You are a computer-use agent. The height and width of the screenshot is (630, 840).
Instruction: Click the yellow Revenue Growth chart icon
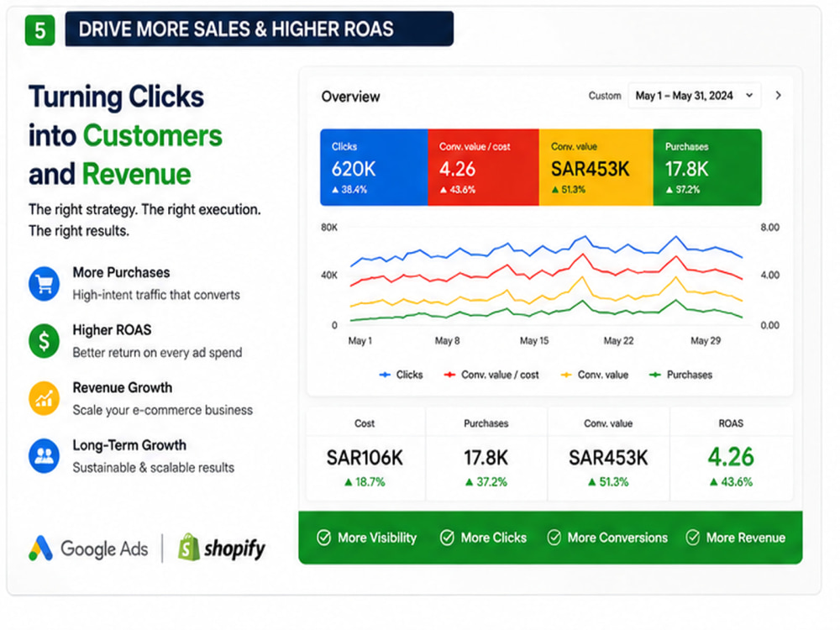pyautogui.click(x=44, y=398)
